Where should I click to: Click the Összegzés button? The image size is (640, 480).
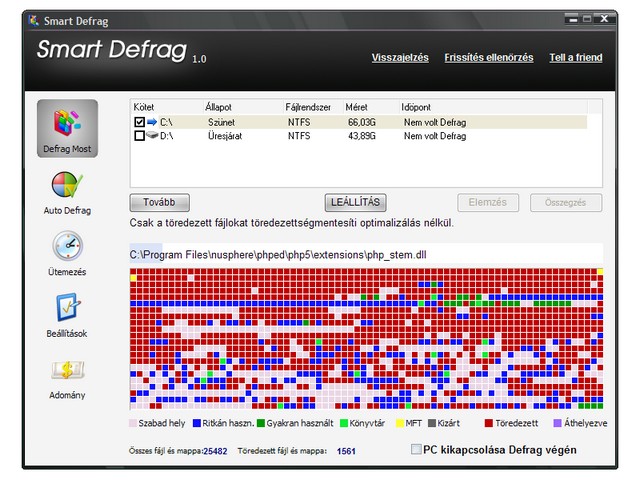click(x=566, y=202)
